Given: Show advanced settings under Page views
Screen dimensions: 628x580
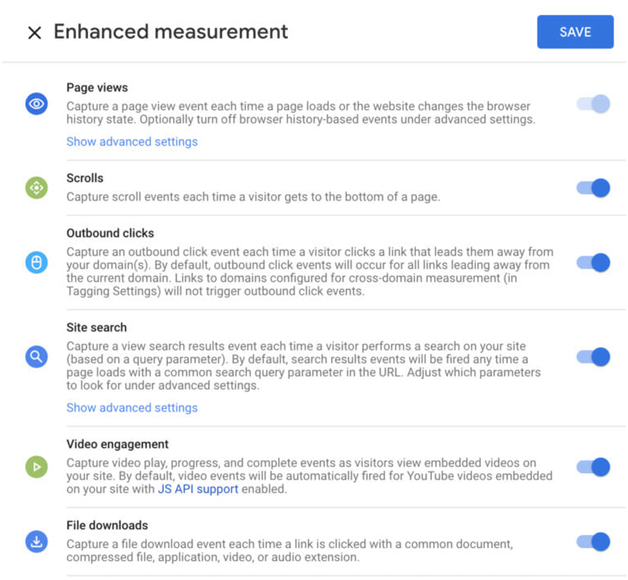Looking at the screenshot, I should tap(132, 141).
